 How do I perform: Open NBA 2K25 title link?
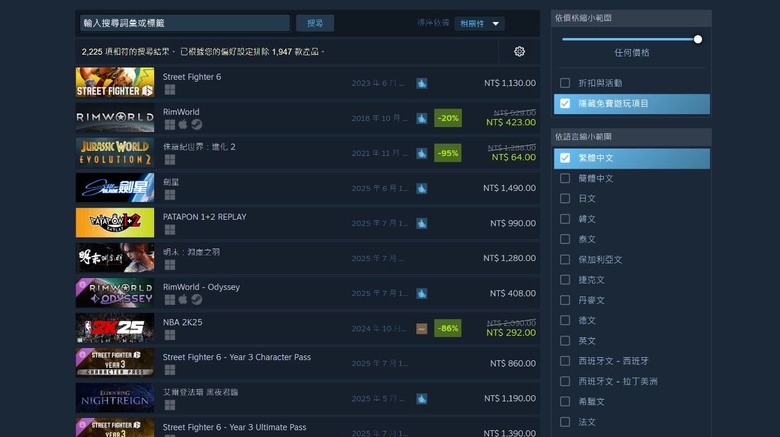click(183, 322)
